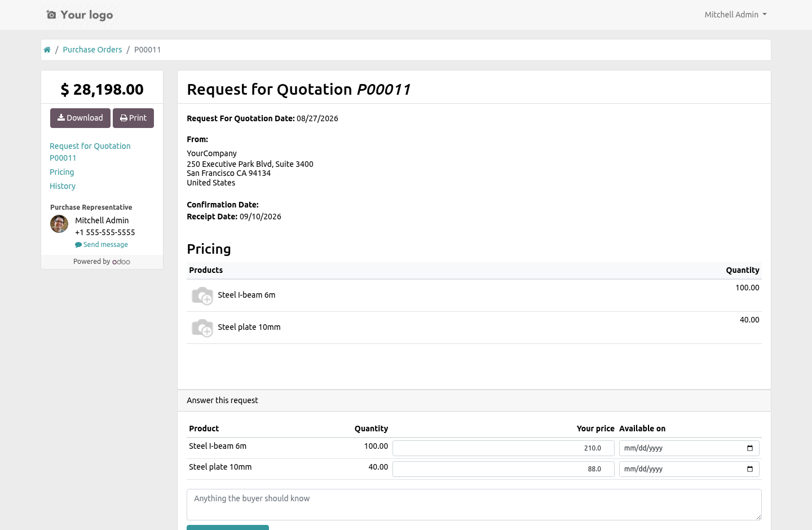Print the request for quotation
The height and width of the screenshot is (530, 812).
tap(133, 118)
